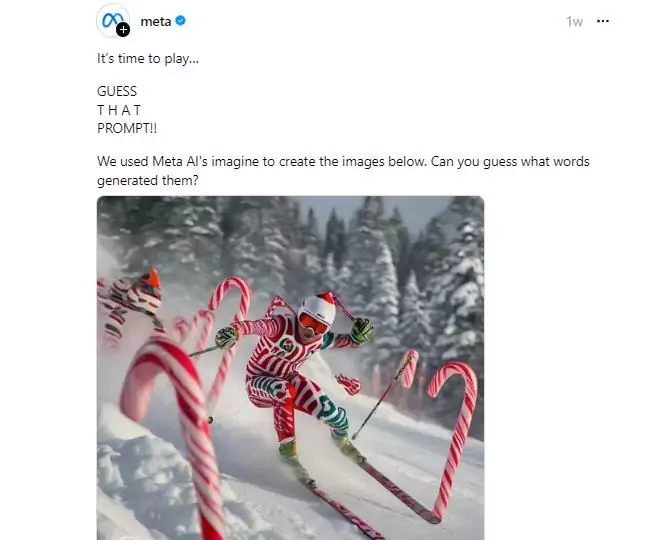
Task: Click the "It's time to play..." line
Action: pyautogui.click(x=148, y=59)
